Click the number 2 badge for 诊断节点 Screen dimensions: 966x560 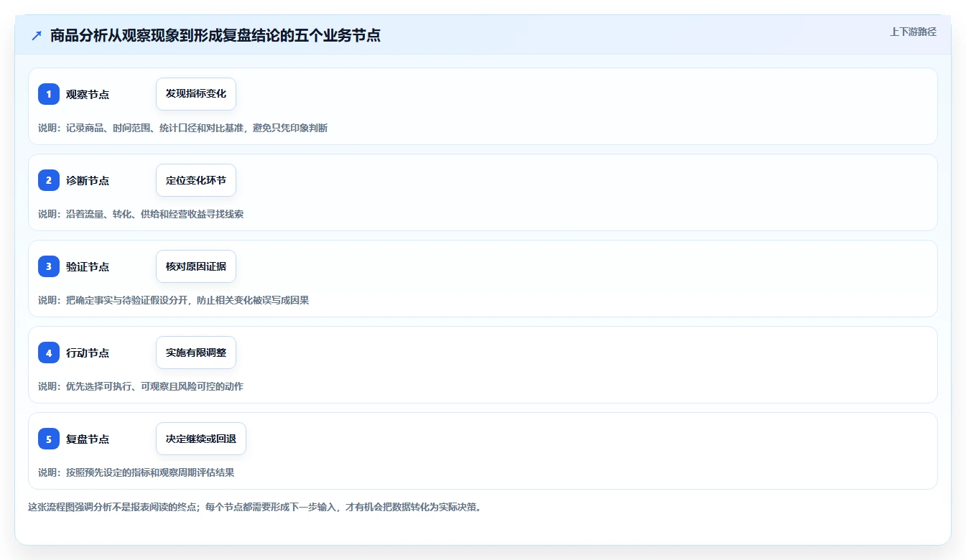(49, 180)
